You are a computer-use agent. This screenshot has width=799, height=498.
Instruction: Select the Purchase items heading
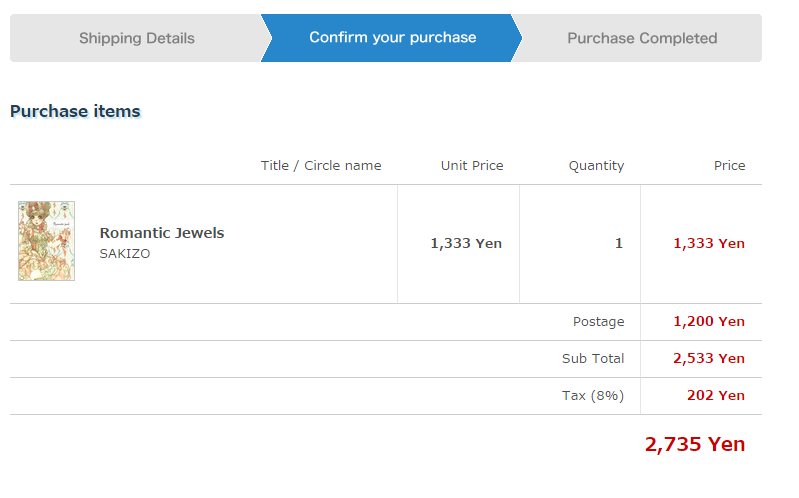point(75,111)
